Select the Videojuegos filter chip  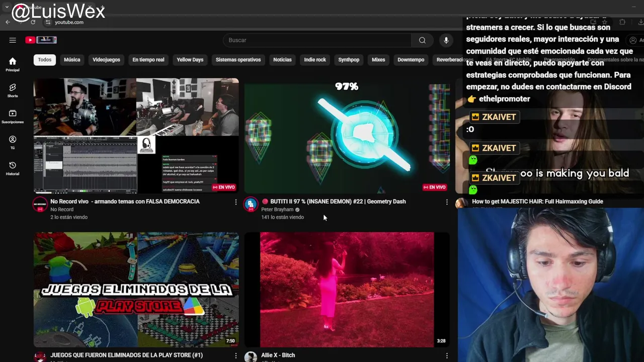coord(106,60)
